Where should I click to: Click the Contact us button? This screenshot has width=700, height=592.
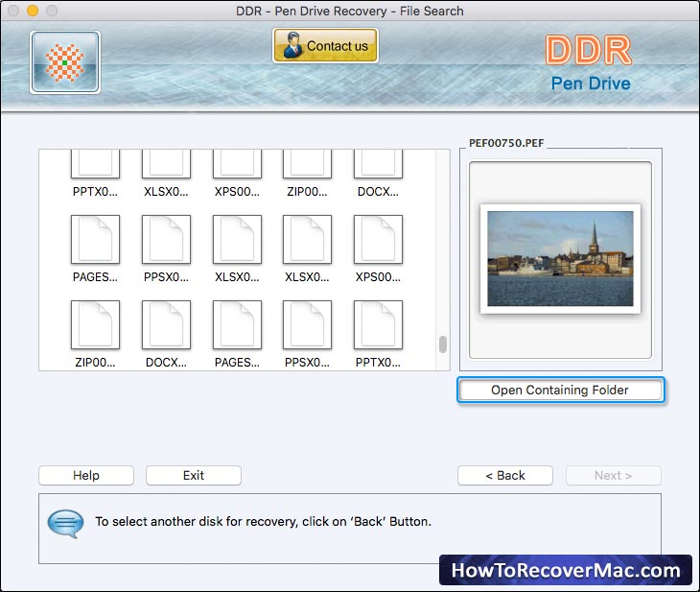[325, 45]
